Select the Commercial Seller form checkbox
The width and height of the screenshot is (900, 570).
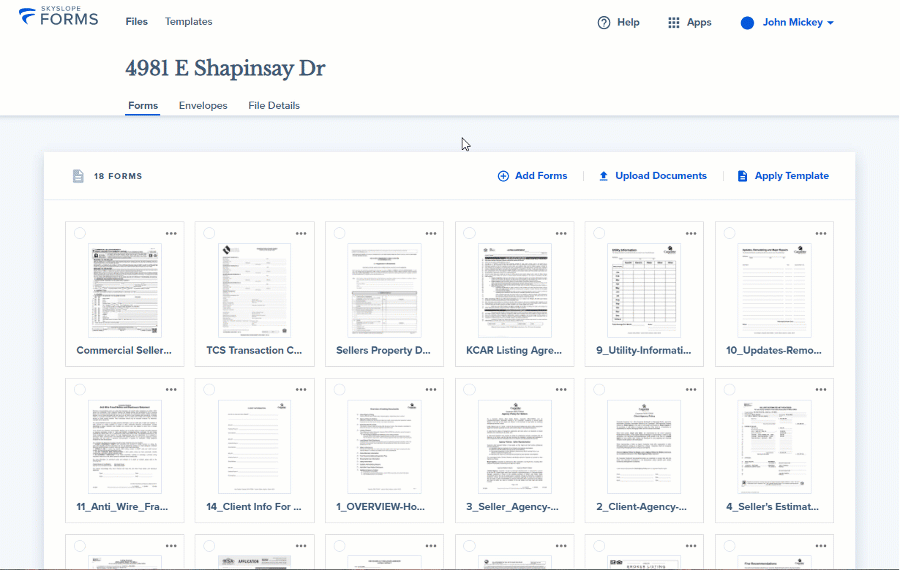pyautogui.click(x=80, y=233)
